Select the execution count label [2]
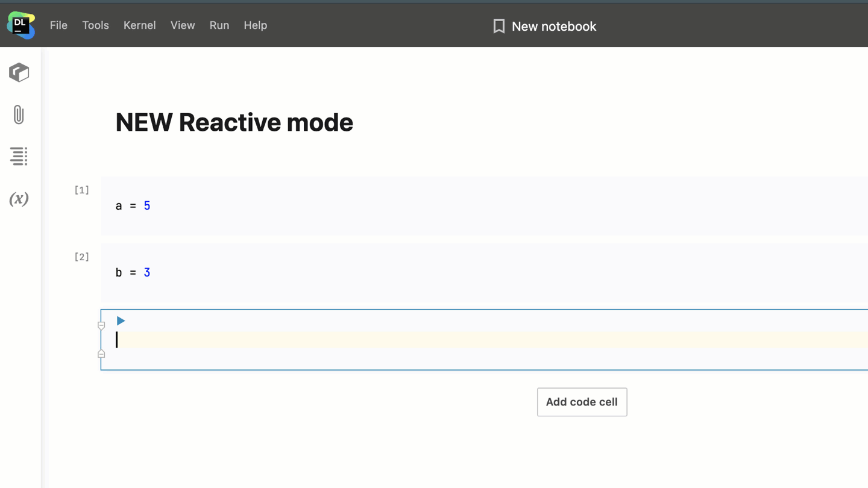The height and width of the screenshot is (488, 868). (82, 257)
